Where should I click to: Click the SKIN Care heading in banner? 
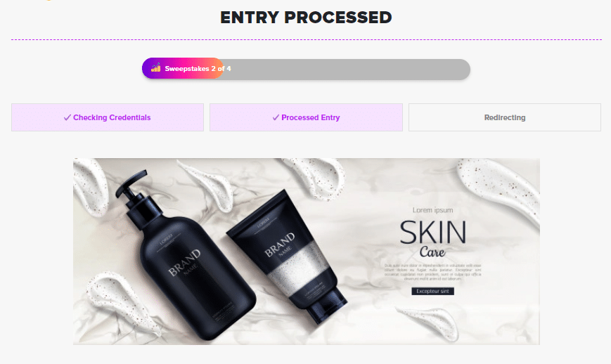point(432,239)
